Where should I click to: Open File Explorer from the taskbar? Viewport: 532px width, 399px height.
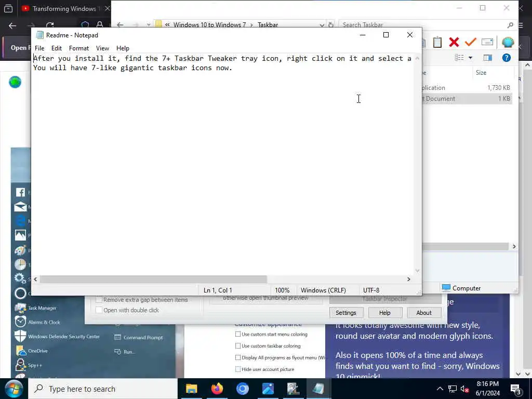pyautogui.click(x=192, y=389)
